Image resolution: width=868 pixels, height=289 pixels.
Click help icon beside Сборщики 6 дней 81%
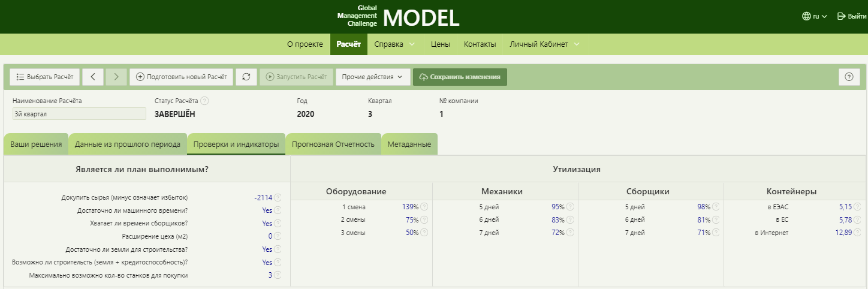pos(716,219)
